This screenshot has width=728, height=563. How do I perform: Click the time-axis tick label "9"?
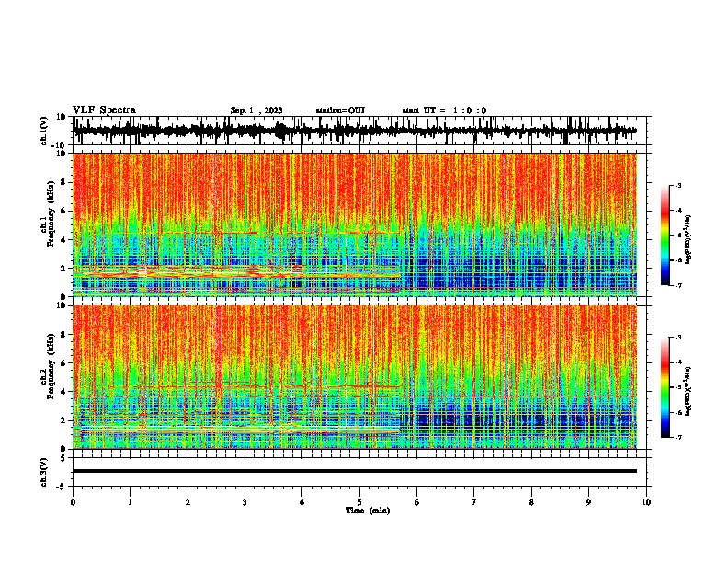click(588, 502)
